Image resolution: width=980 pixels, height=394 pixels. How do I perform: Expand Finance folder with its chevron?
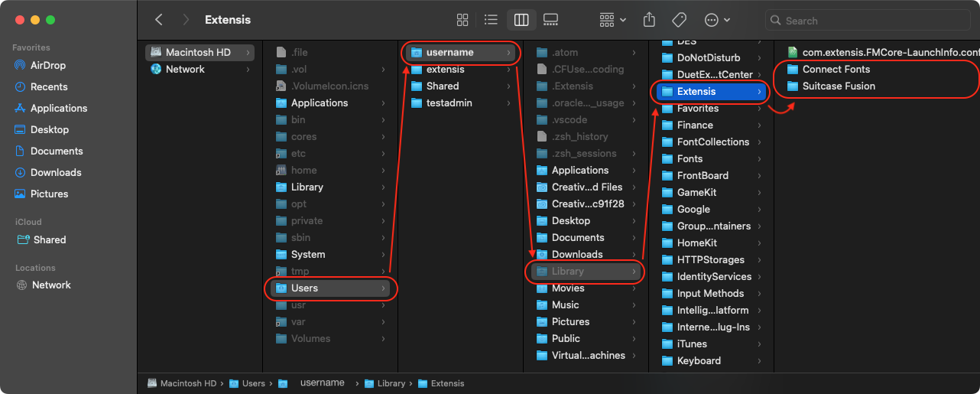tap(759, 125)
